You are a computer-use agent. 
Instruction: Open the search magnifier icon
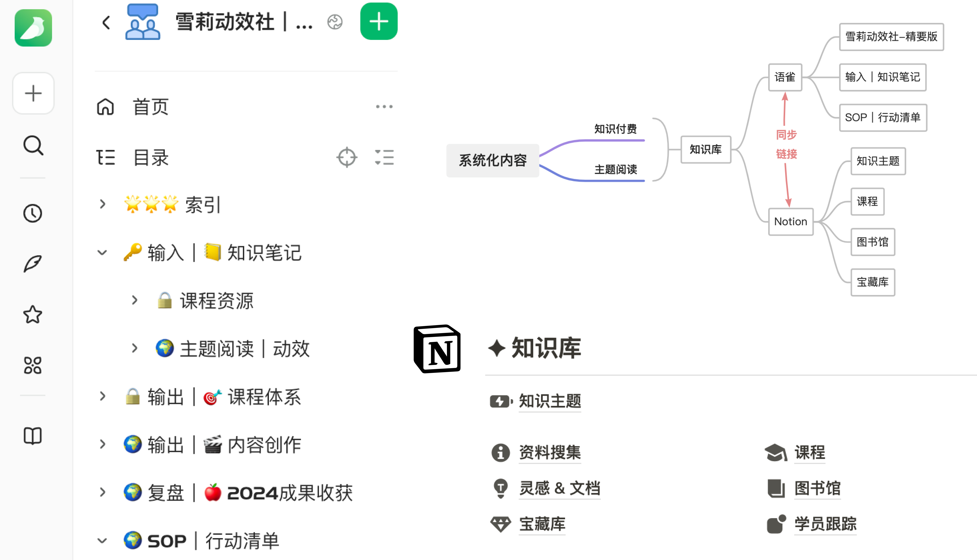click(x=33, y=145)
